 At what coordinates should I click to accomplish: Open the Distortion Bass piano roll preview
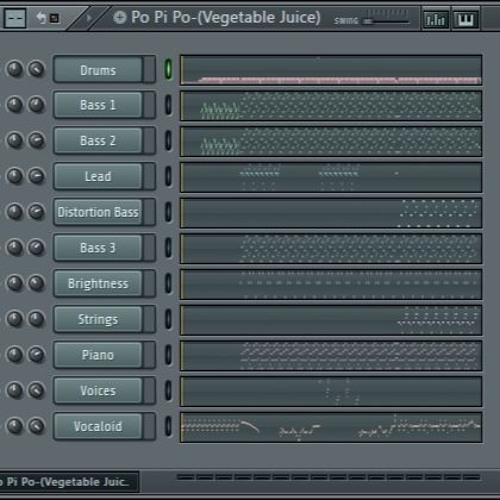coord(331,213)
